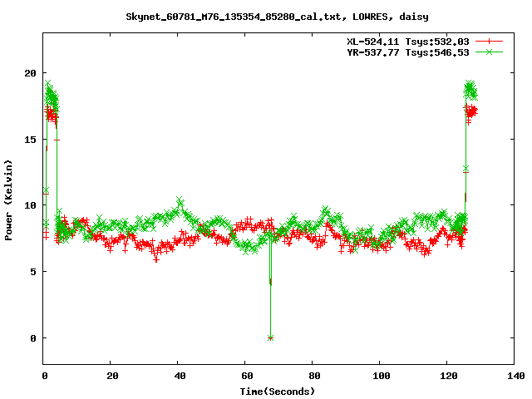Click the y-axis tick label 5
The width and height of the screenshot is (532, 399).
33,272
